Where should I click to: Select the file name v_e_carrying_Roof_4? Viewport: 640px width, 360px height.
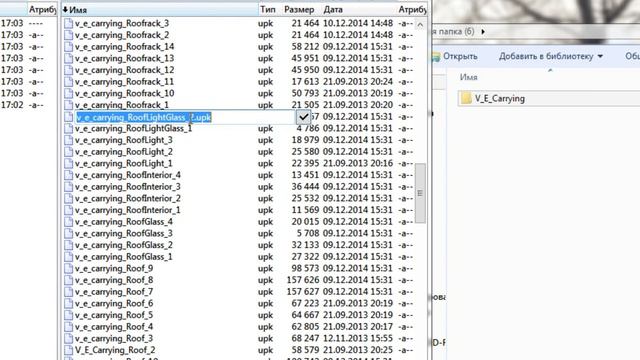tap(114, 327)
